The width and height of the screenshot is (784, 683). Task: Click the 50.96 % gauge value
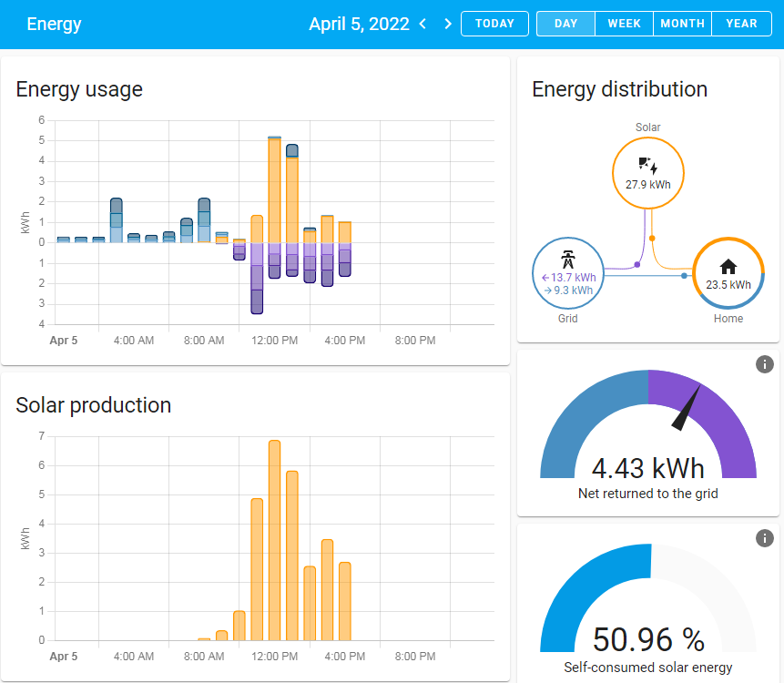pyautogui.click(x=648, y=639)
